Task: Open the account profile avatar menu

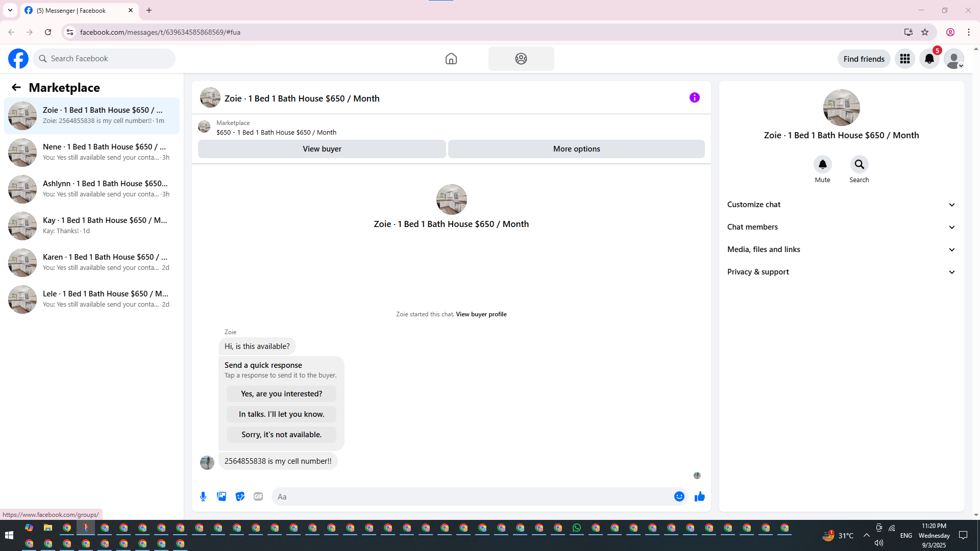Action: pos(954,59)
